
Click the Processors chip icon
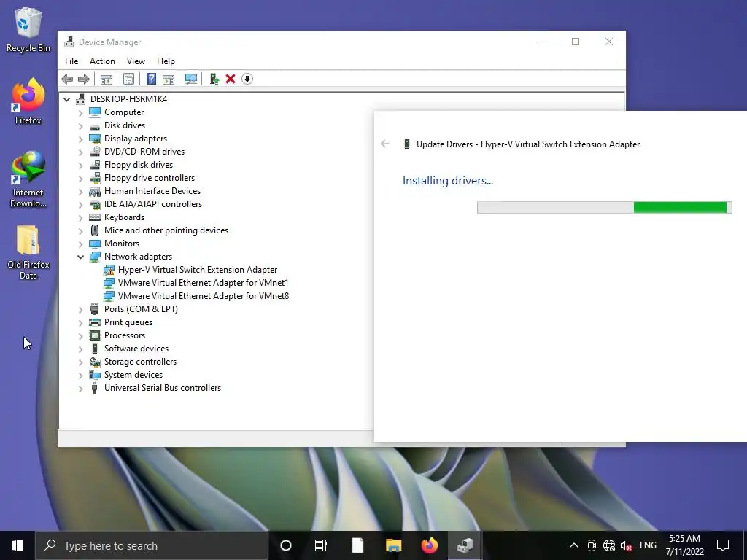click(95, 335)
